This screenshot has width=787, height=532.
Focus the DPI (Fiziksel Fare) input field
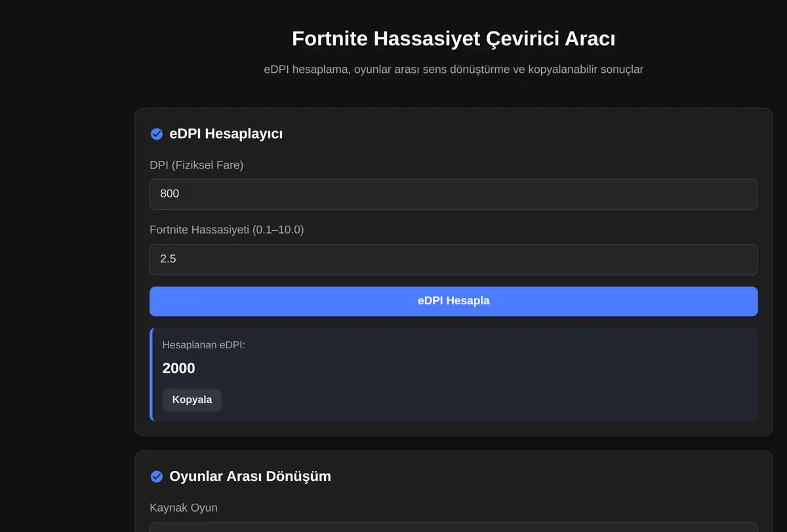coord(453,194)
